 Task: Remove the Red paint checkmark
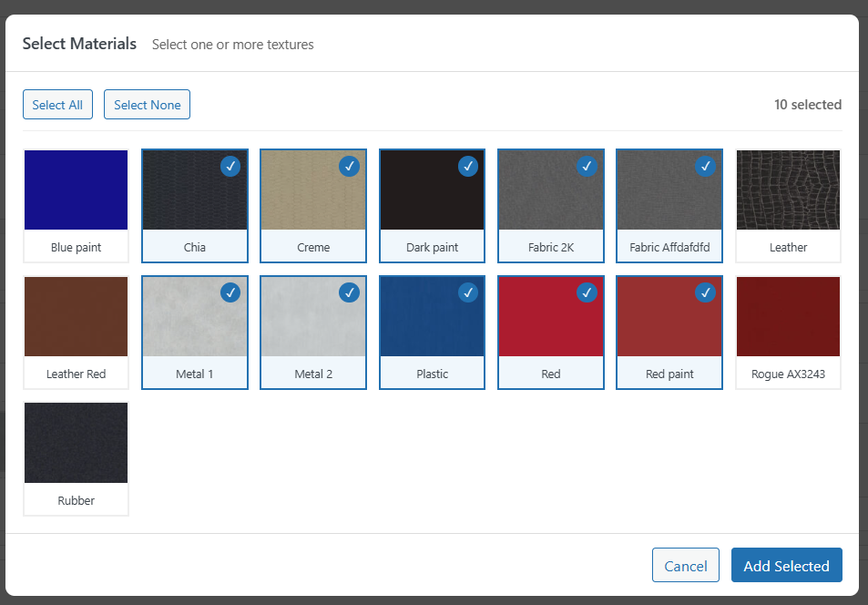point(705,292)
